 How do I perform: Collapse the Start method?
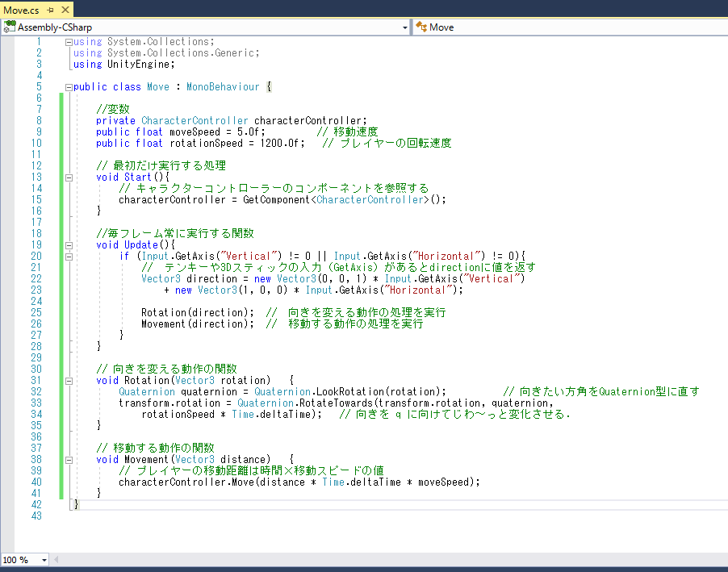click(x=69, y=177)
